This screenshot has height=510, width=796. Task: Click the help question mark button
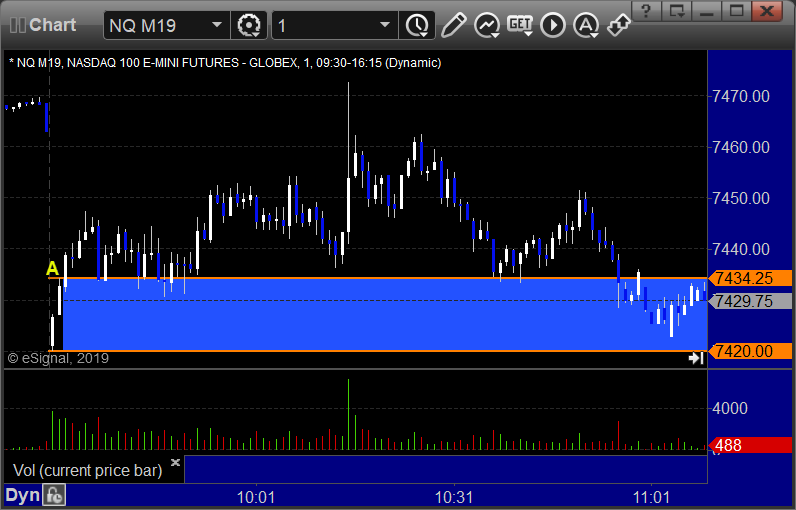[646, 11]
